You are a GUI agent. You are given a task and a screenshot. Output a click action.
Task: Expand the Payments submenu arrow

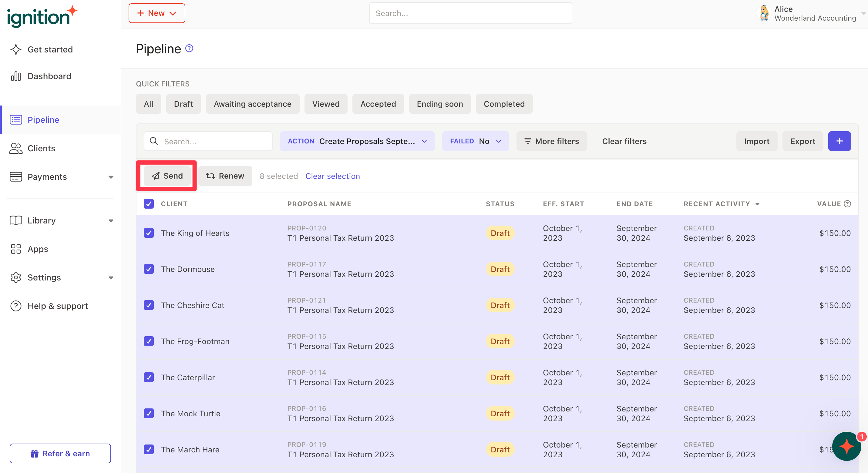(111, 177)
